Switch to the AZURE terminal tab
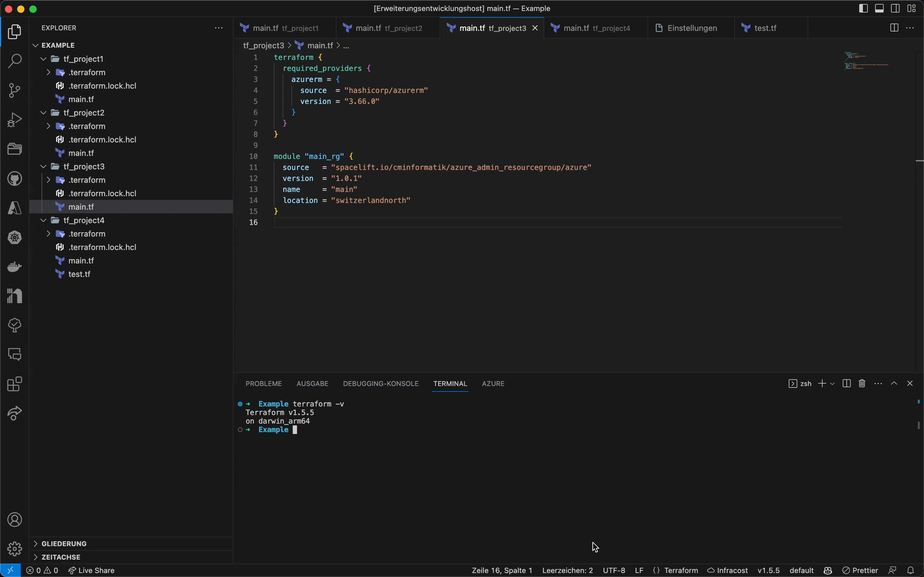924x577 pixels. [x=493, y=384]
